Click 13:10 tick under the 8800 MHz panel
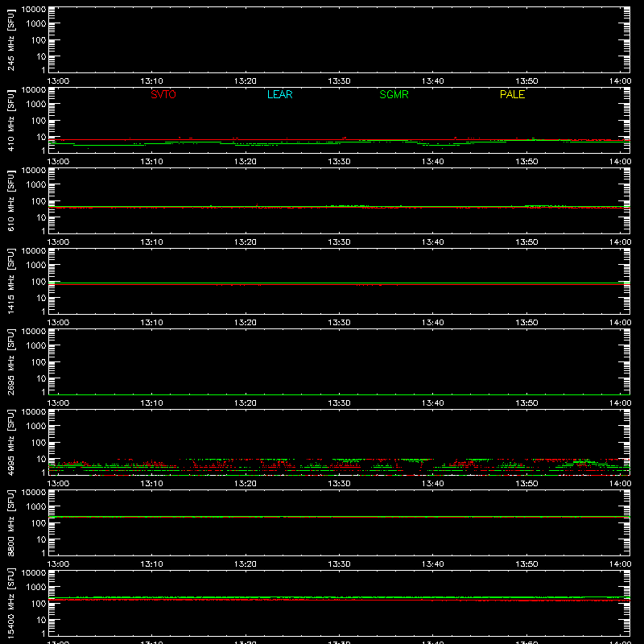Viewport: 644px width, 644px height. point(151,564)
